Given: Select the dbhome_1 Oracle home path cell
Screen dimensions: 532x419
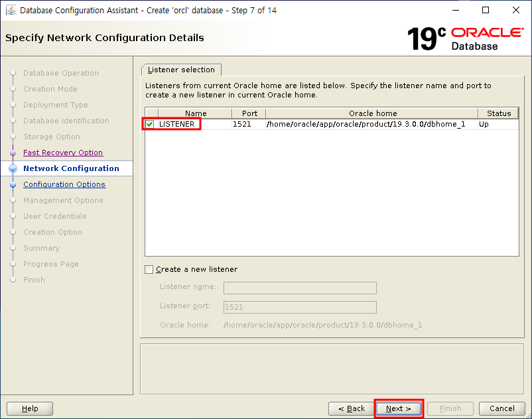Looking at the screenshot, I should 372,124.
